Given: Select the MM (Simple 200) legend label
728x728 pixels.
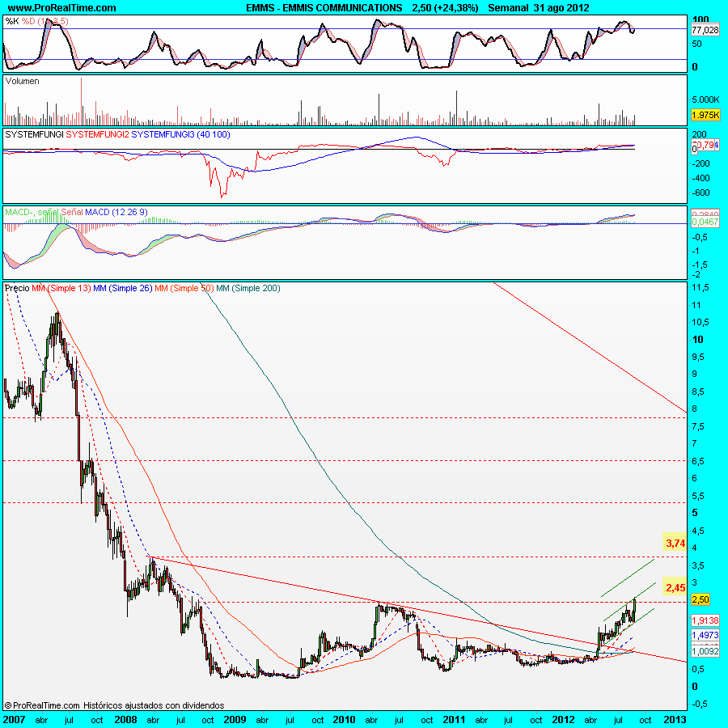Looking at the screenshot, I should (248, 288).
